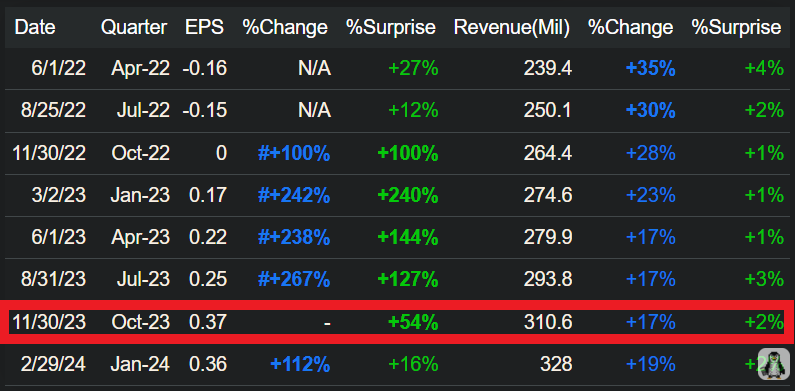Click the Date column header
The image size is (795, 391).
click(35, 27)
